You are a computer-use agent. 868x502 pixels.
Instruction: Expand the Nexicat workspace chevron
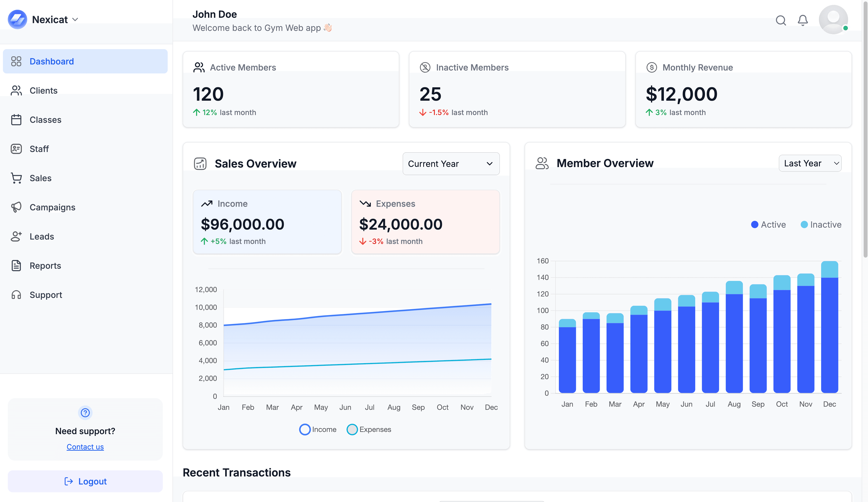(76, 19)
